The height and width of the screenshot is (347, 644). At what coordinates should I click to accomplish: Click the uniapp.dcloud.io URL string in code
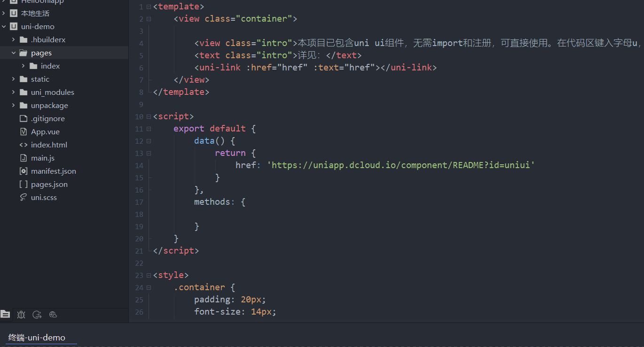[x=401, y=165]
